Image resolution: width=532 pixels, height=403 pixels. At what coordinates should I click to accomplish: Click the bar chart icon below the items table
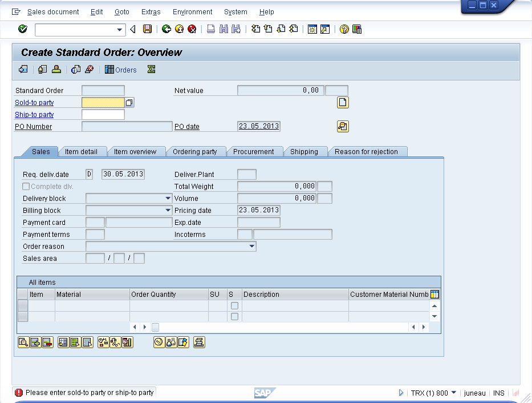click(127, 342)
